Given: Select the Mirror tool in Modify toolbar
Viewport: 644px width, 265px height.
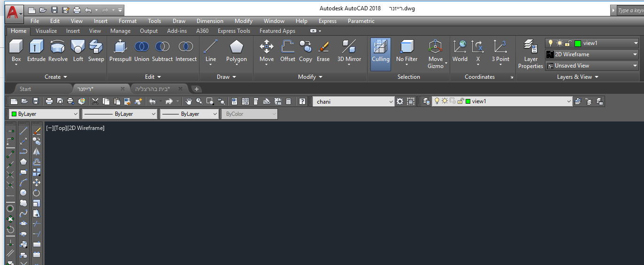Looking at the screenshot, I should coord(37,151).
